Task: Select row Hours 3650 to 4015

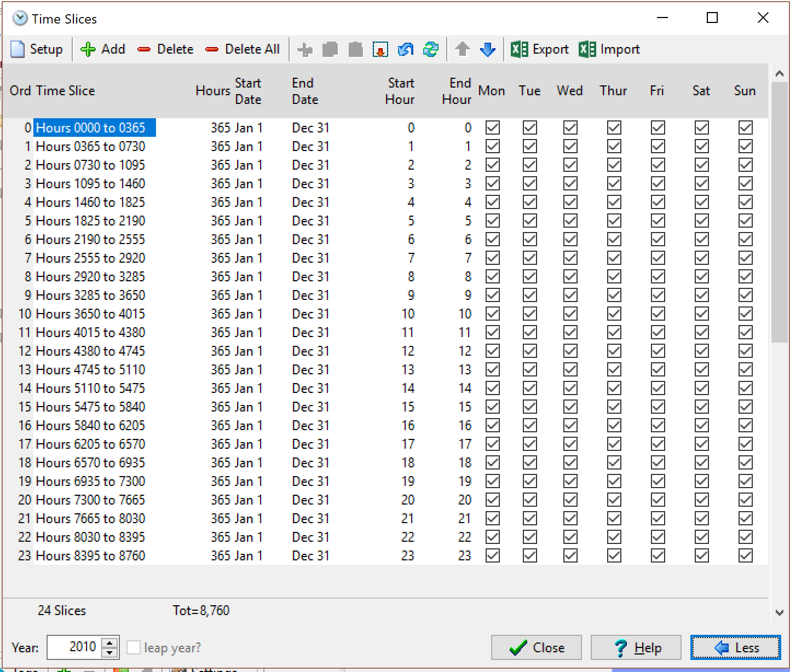Action: [385, 314]
